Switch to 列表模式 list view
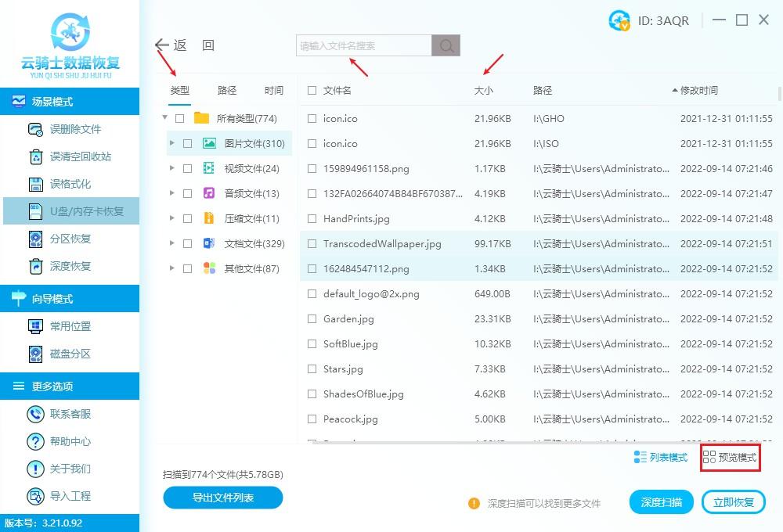 (x=660, y=457)
